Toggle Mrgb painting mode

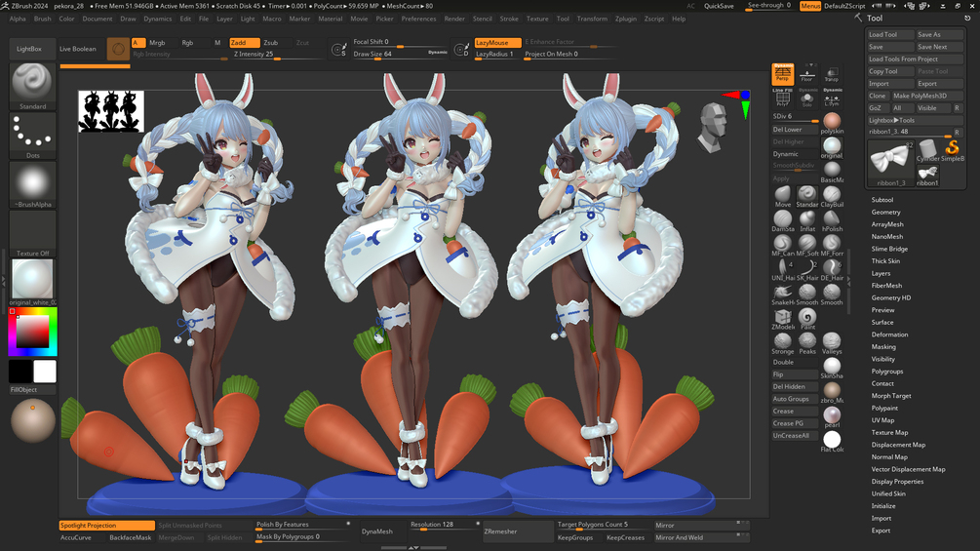pyautogui.click(x=158, y=43)
